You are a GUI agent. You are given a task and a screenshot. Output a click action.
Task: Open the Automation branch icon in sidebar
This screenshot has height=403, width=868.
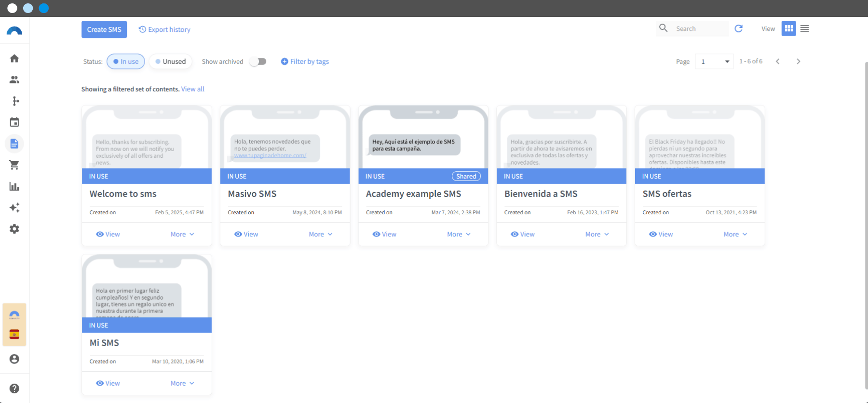pyautogui.click(x=14, y=101)
